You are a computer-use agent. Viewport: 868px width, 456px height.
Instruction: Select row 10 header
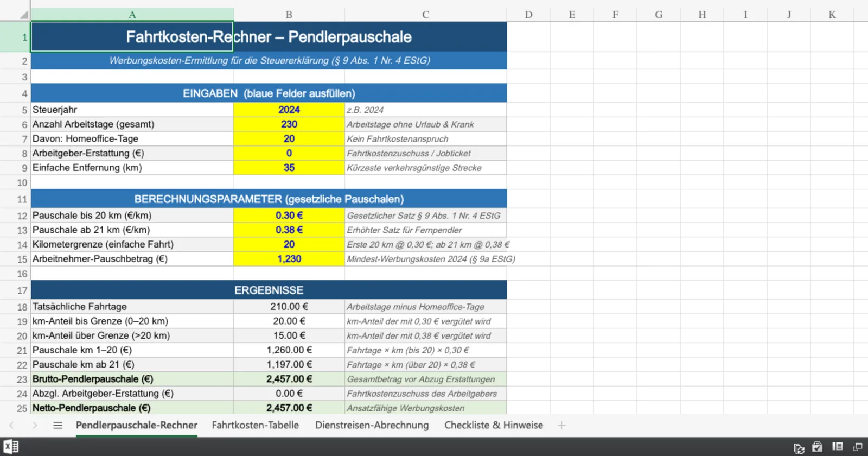pos(15,182)
